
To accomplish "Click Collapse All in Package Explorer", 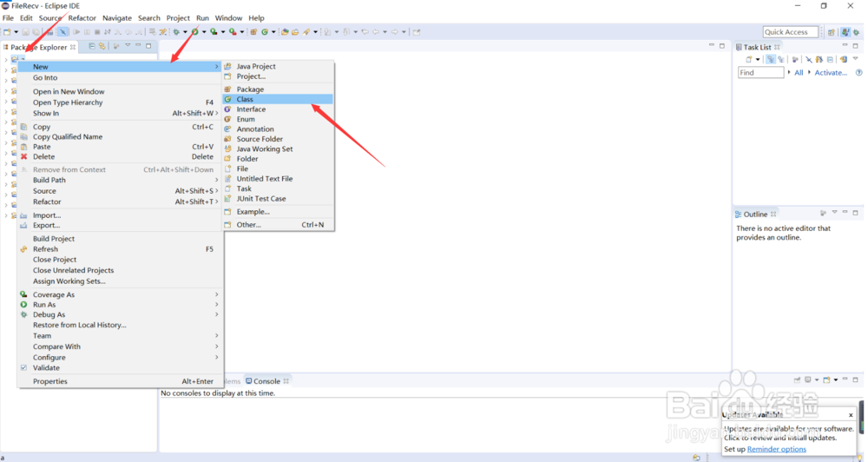I will (x=92, y=46).
